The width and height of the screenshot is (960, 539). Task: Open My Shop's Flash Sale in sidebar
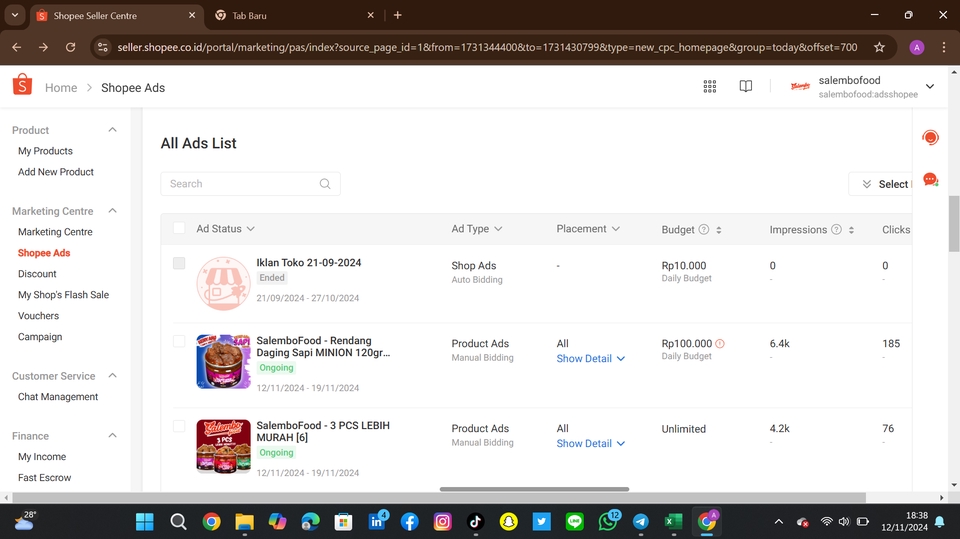click(64, 295)
